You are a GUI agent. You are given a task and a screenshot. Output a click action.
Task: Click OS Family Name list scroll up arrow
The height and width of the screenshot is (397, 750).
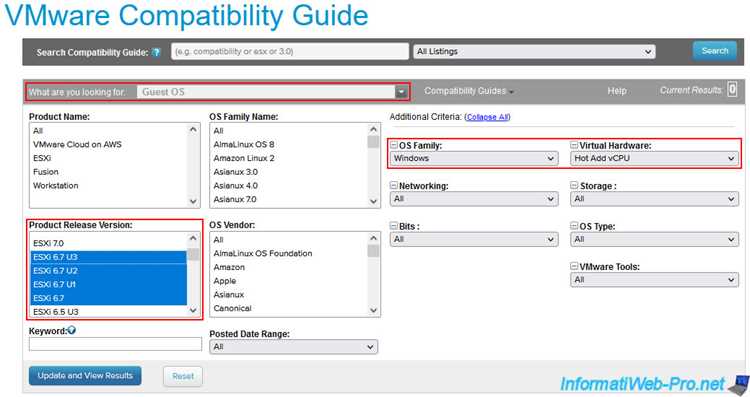pyautogui.click(x=374, y=130)
